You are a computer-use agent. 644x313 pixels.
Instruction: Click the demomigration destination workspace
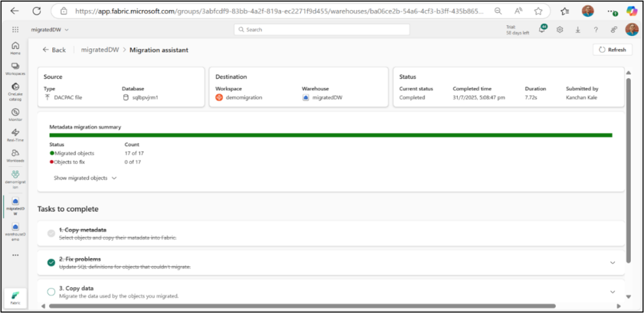coord(245,98)
